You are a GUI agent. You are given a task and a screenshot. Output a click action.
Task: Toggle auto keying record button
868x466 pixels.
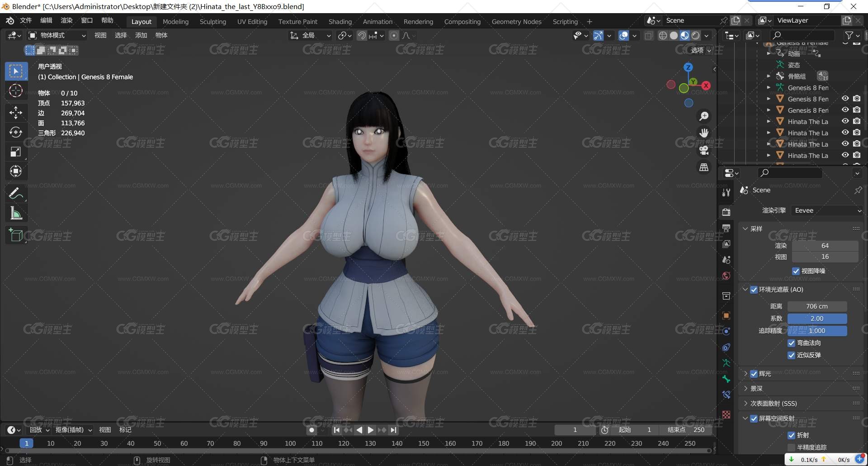click(311, 430)
